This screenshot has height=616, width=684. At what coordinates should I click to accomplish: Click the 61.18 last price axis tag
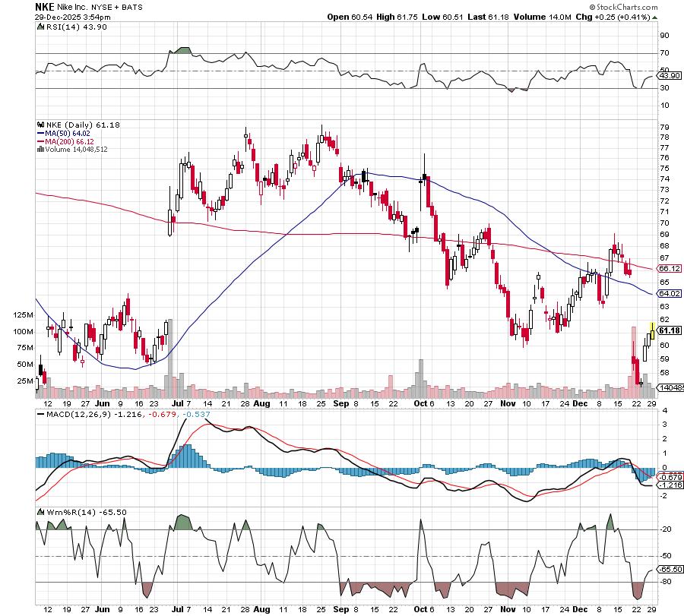669,330
